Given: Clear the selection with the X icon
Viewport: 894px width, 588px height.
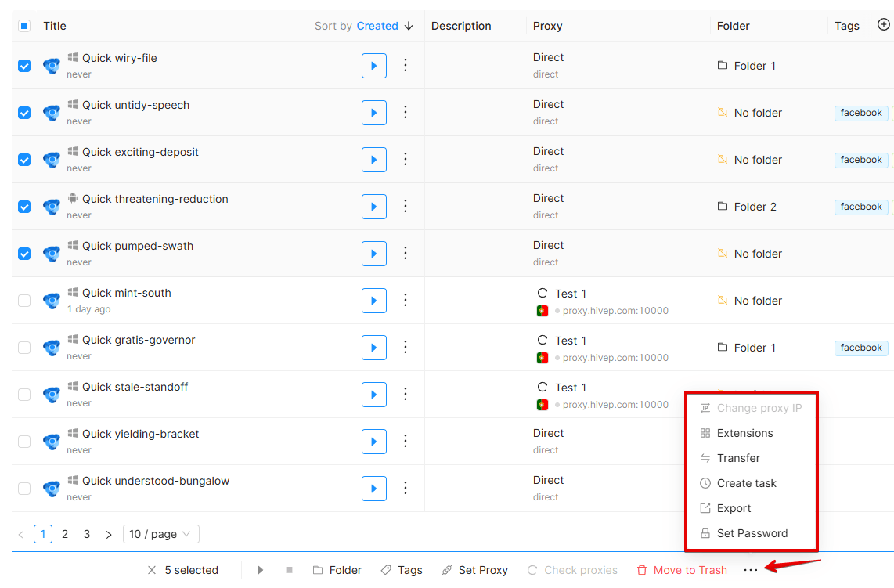Looking at the screenshot, I should click(152, 570).
